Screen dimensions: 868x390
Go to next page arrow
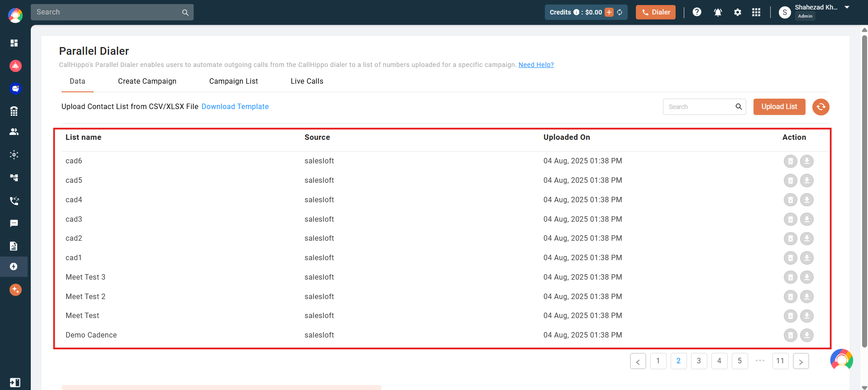pos(801,361)
